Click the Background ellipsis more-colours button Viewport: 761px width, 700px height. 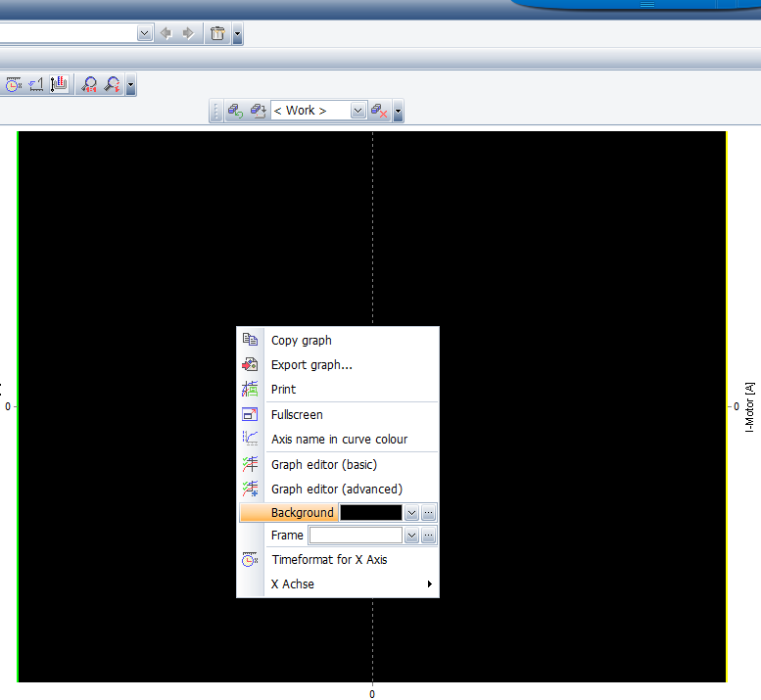[x=428, y=513]
